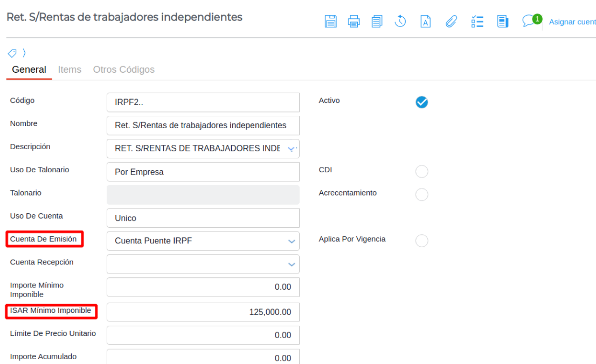The height and width of the screenshot is (364, 596).
Task: Open comments bubble with 1 notification
Action: pyautogui.click(x=529, y=21)
